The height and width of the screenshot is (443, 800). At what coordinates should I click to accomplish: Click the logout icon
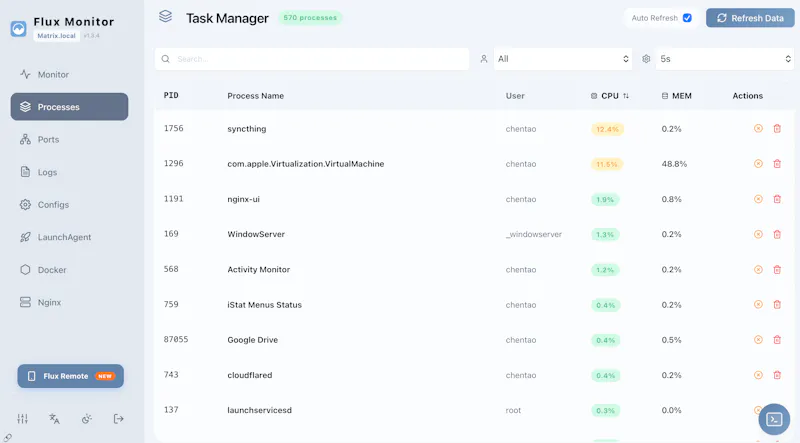click(118, 419)
